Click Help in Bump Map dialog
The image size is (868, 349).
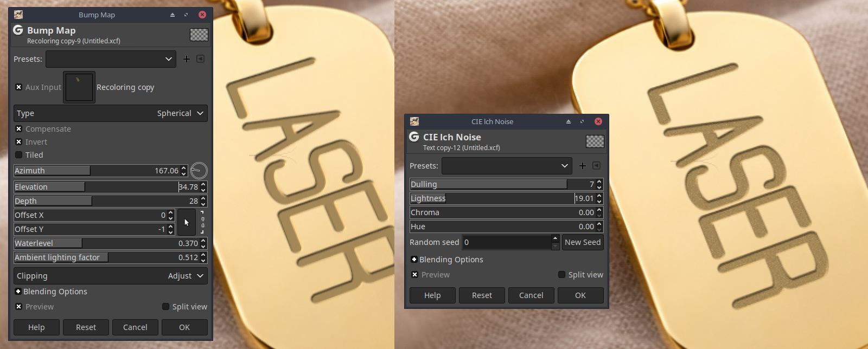(x=36, y=327)
